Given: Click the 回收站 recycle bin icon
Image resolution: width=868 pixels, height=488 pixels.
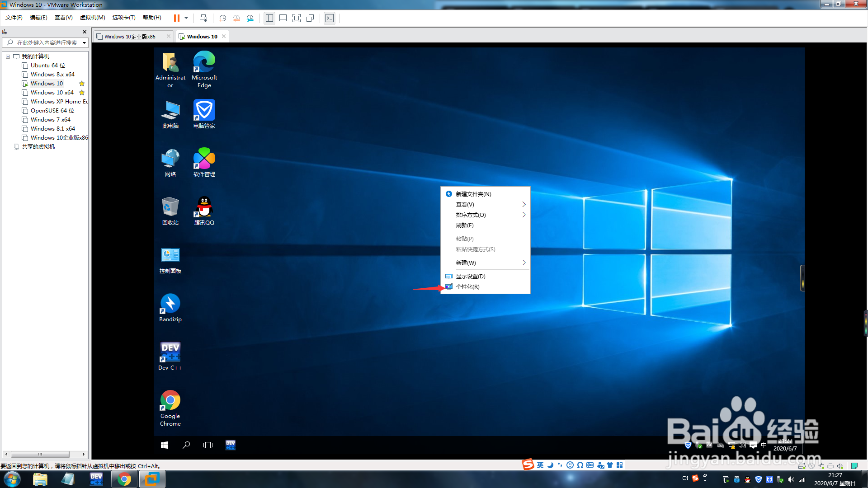Looking at the screenshot, I should 170,211.
